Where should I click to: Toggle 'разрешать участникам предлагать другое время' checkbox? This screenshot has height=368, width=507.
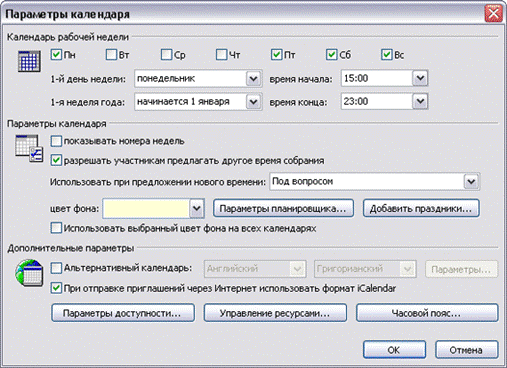click(x=56, y=160)
